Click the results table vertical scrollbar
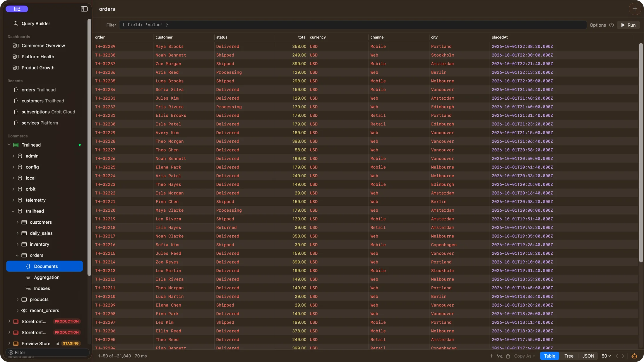Image resolution: width=644 pixels, height=362 pixels. (641, 152)
